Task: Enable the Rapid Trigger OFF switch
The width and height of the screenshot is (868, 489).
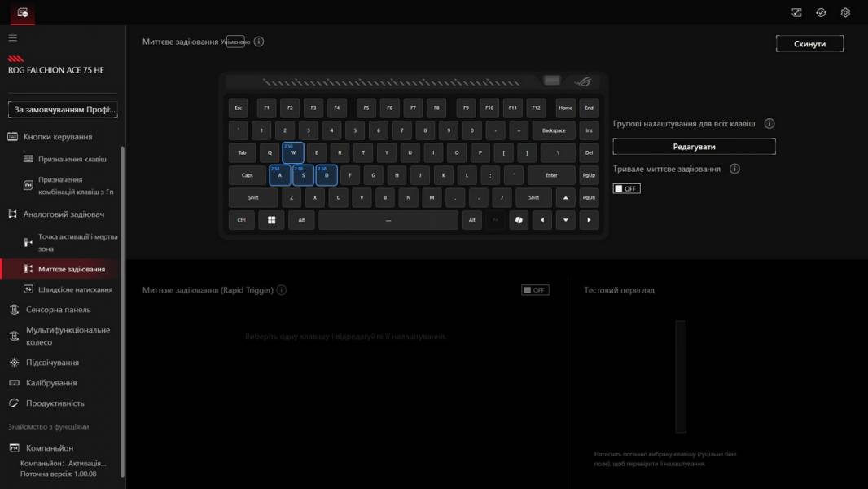Action: [535, 290]
